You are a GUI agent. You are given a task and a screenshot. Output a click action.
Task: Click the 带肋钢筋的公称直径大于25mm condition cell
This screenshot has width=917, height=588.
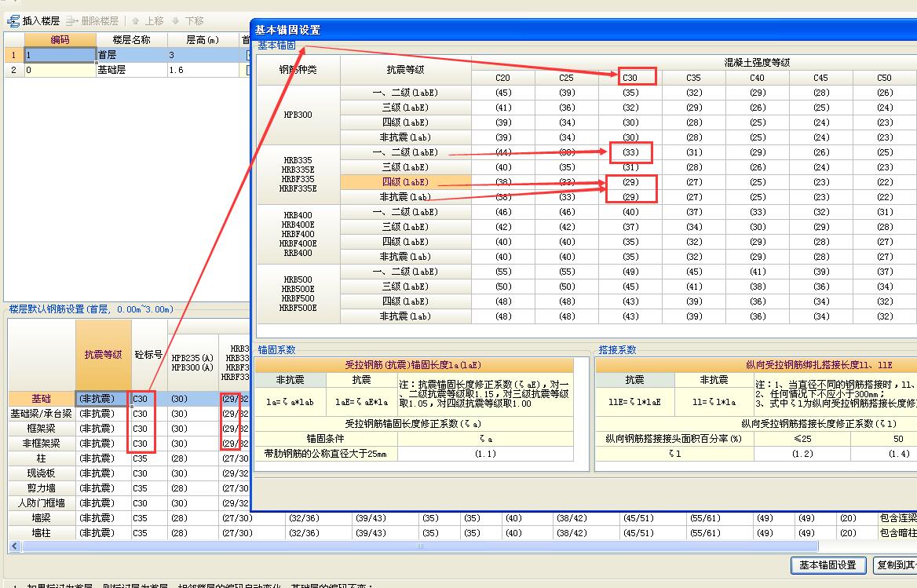coord(326,454)
